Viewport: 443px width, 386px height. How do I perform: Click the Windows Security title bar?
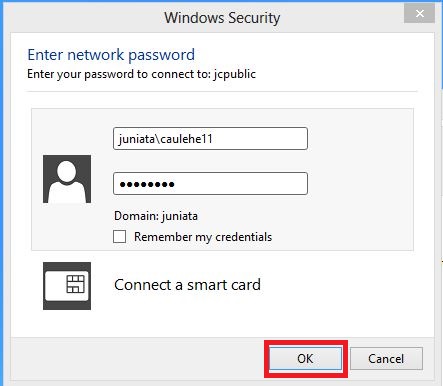point(222,17)
